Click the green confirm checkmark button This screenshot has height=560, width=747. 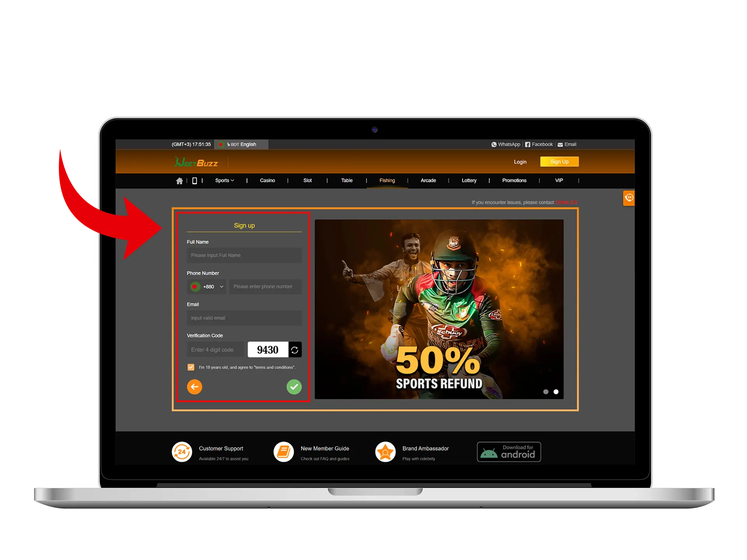[x=294, y=387]
